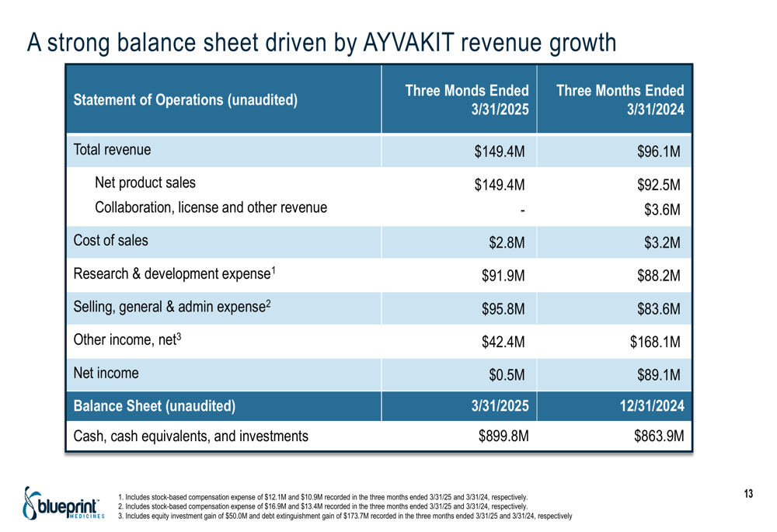The height and width of the screenshot is (532, 777).
Task: Select the $2.8M cost of sales value
Action: click(x=507, y=243)
